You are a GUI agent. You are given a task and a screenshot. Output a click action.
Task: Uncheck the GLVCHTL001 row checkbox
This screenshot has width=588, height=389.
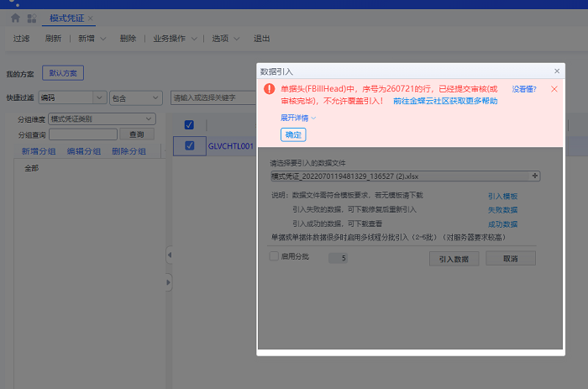(189, 145)
